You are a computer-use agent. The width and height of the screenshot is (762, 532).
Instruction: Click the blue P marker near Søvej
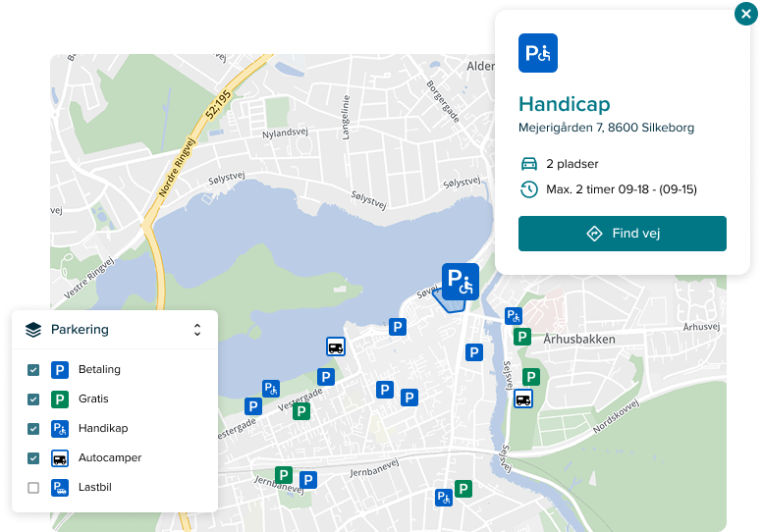(x=398, y=328)
